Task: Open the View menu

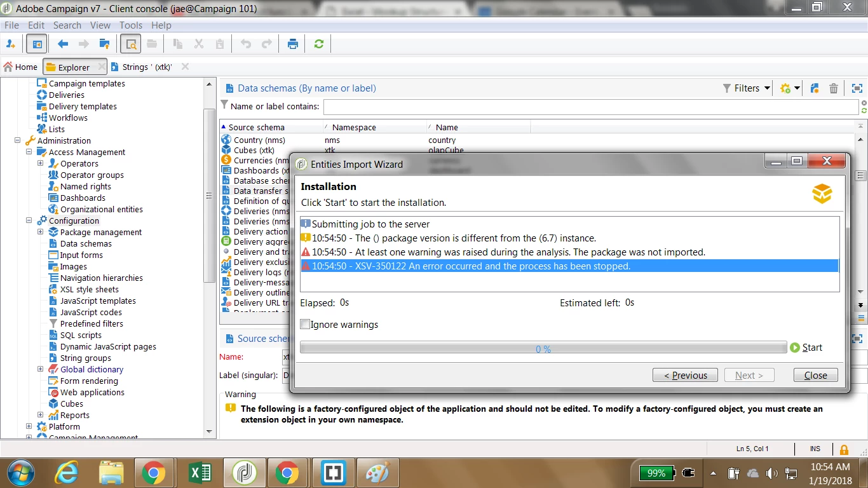Action: click(100, 25)
